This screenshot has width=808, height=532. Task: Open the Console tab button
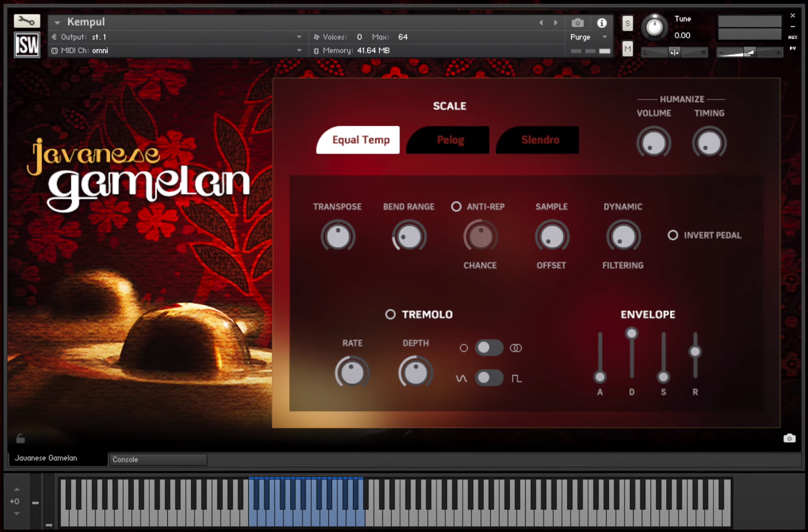(158, 460)
